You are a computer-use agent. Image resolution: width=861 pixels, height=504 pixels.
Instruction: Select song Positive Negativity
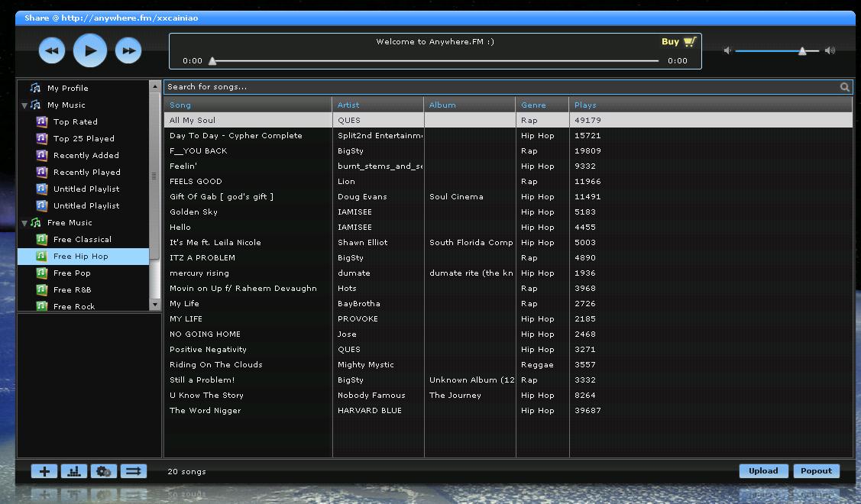pyautogui.click(x=508, y=350)
